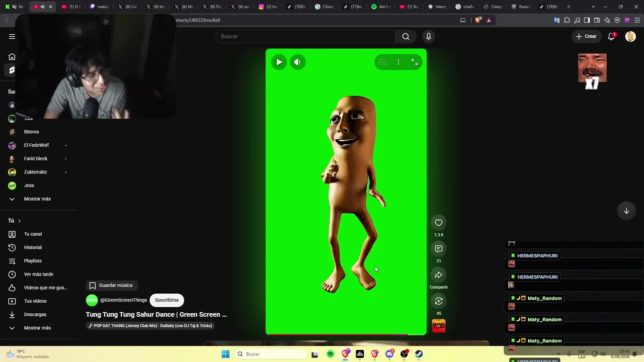Start voice search with the microphone
This screenshot has width=644, height=362.
[429, 36]
